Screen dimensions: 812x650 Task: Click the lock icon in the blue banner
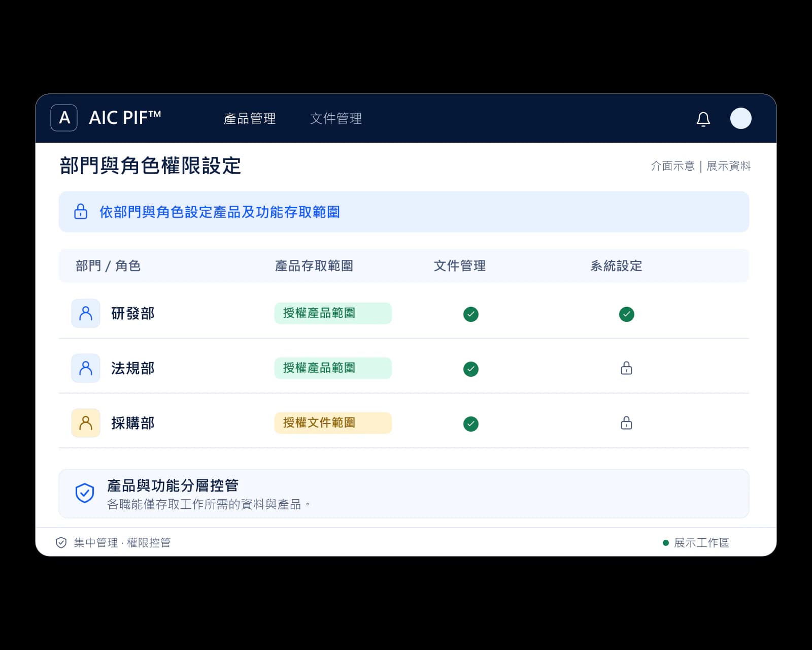(81, 211)
